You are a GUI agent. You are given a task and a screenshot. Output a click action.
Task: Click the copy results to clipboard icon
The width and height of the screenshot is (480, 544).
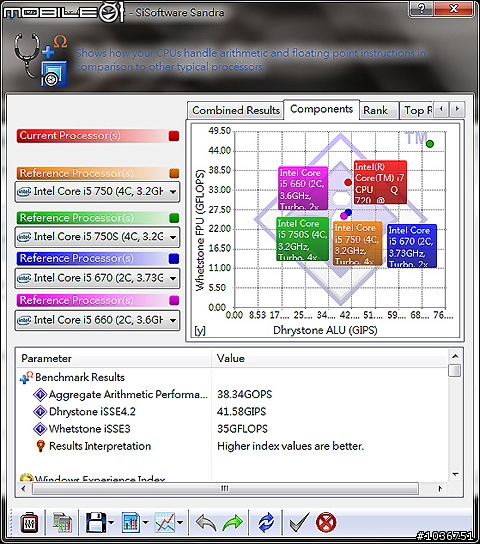click(62, 523)
